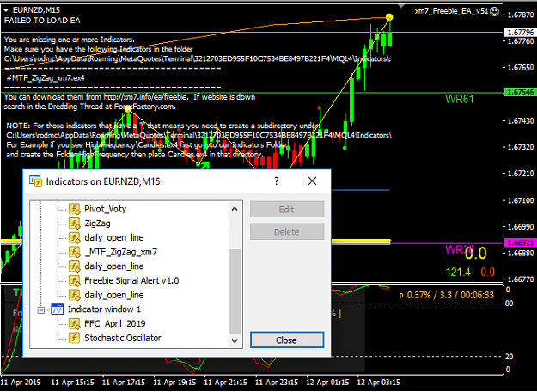Click the 12 Apr 03:15 time label
This screenshot has height=392, width=537.
tap(378, 382)
